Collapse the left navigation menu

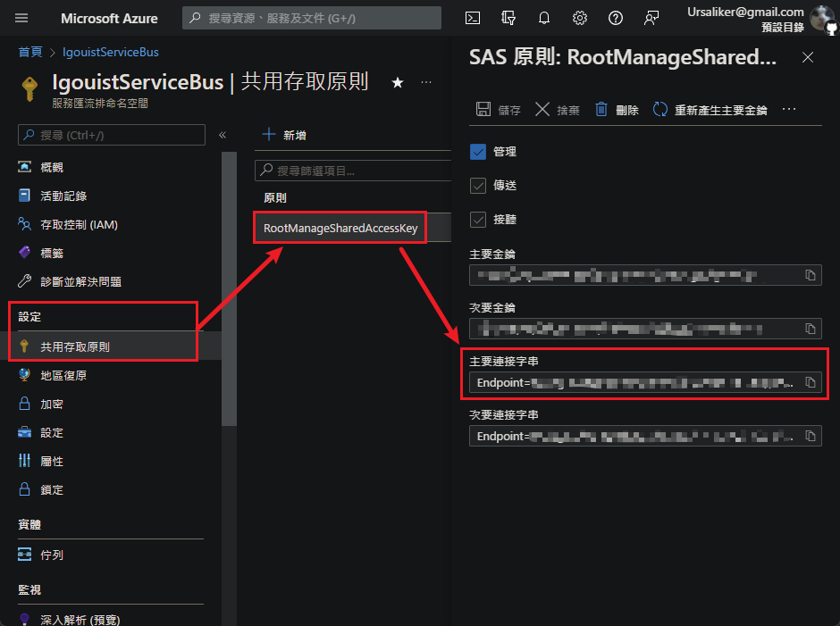point(223,135)
